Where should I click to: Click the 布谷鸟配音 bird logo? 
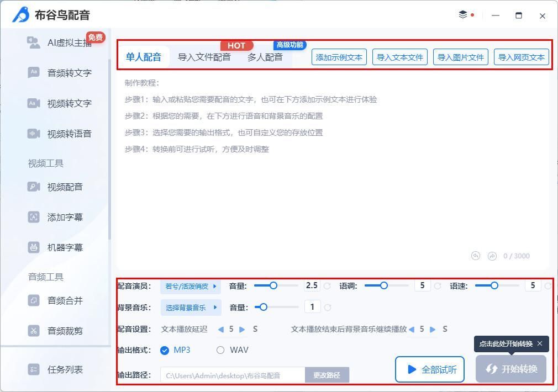(21, 14)
